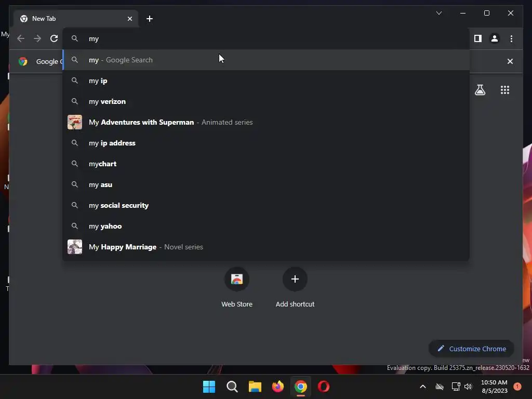
Task: Open the profile avatar menu
Action: tap(495, 38)
